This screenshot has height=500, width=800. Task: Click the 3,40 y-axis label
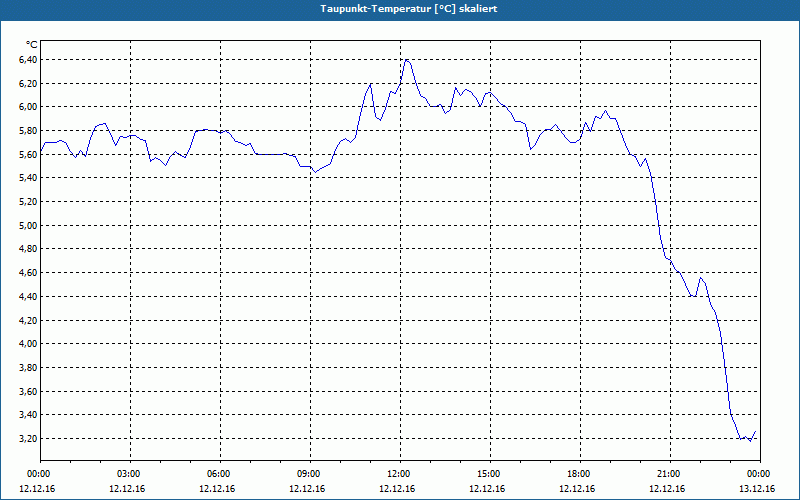coord(29,414)
